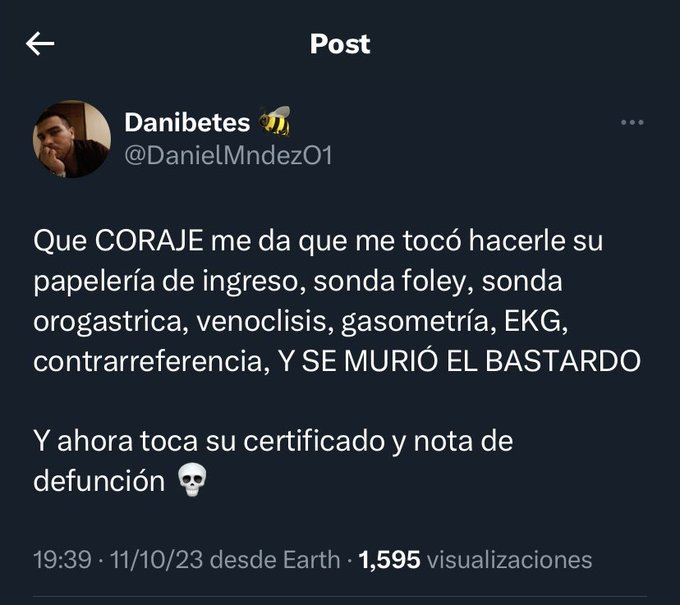Click the word 'defunción' in the post
This screenshot has height=605, width=680.
(x=99, y=481)
